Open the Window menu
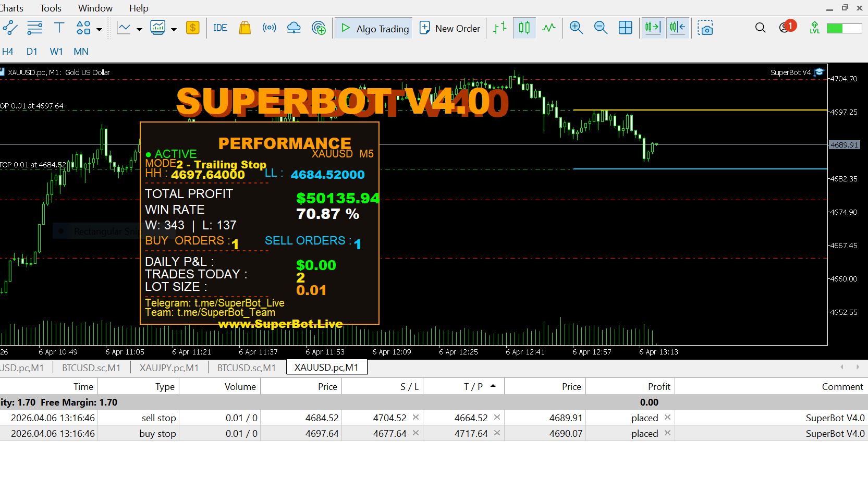Image resolution: width=868 pixels, height=477 pixels. [x=95, y=8]
